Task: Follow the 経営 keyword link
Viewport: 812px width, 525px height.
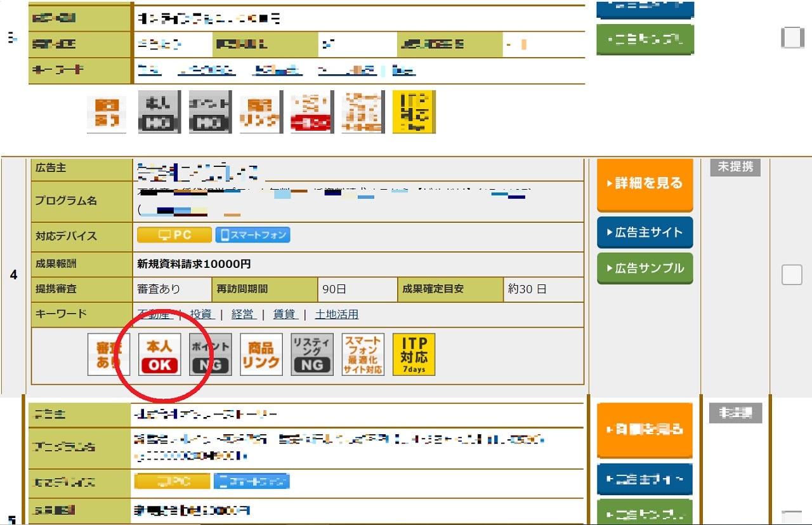Action: pos(242,314)
